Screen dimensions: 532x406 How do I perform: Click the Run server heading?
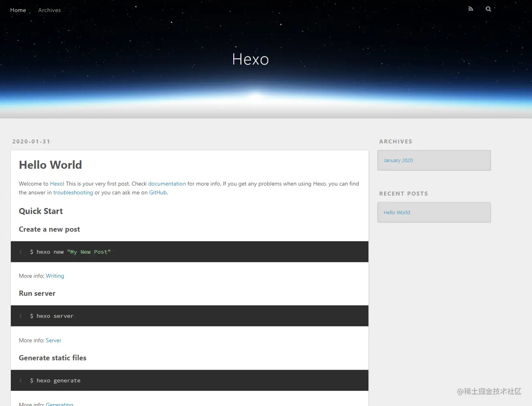tap(37, 293)
